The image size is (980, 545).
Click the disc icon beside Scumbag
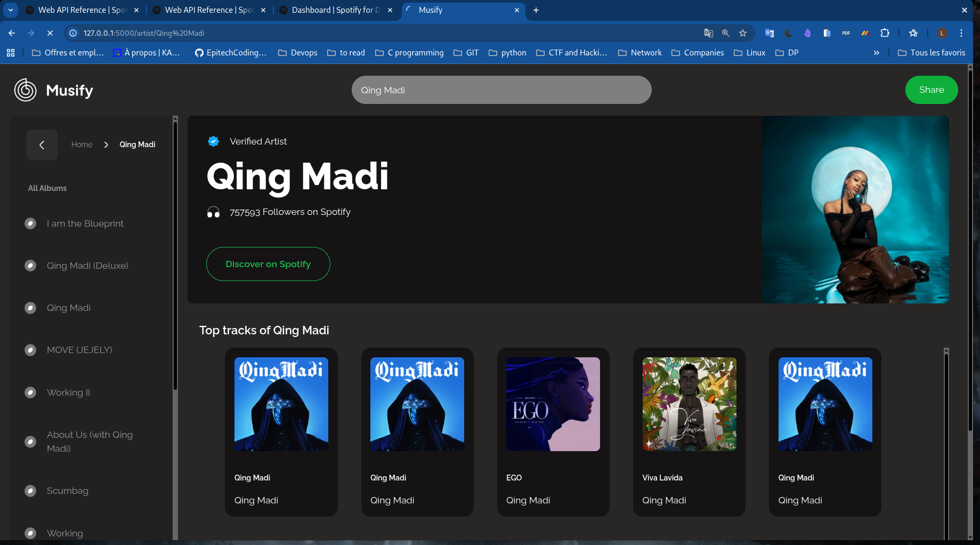tap(30, 491)
